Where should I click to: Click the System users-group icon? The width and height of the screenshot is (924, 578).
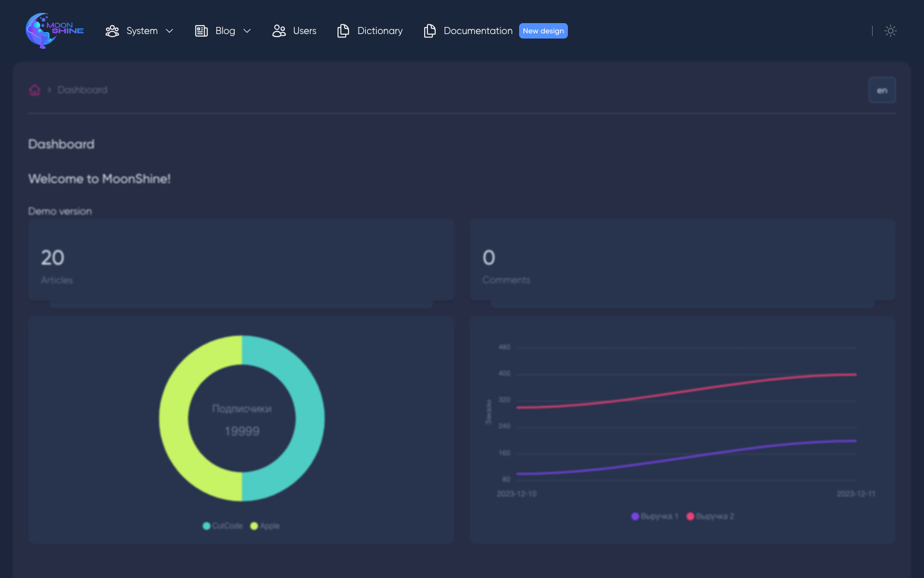[112, 31]
